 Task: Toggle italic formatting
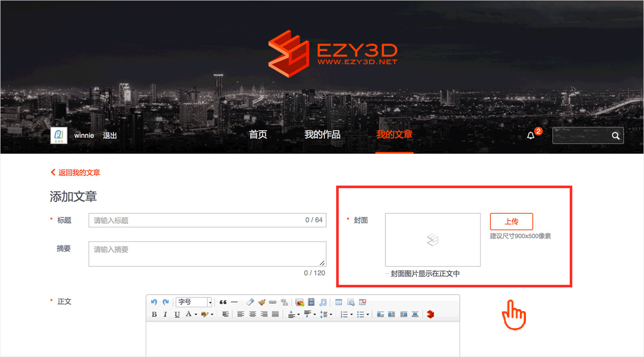[165, 314]
